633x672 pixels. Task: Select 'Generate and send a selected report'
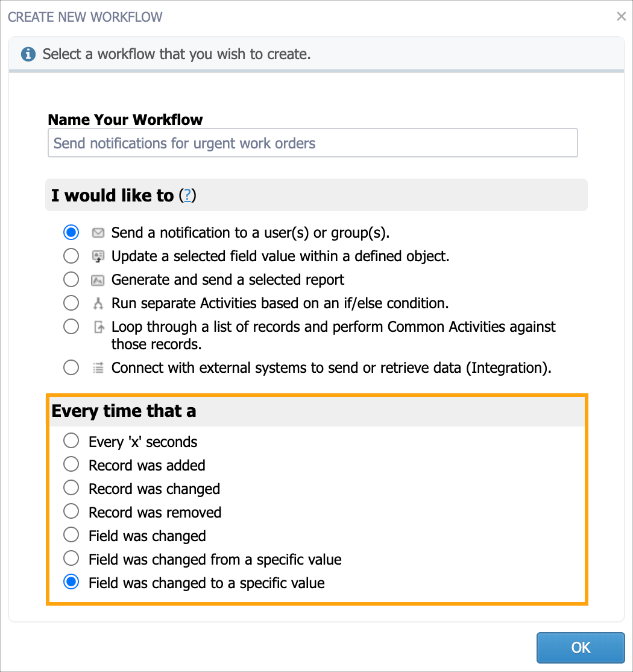71,279
